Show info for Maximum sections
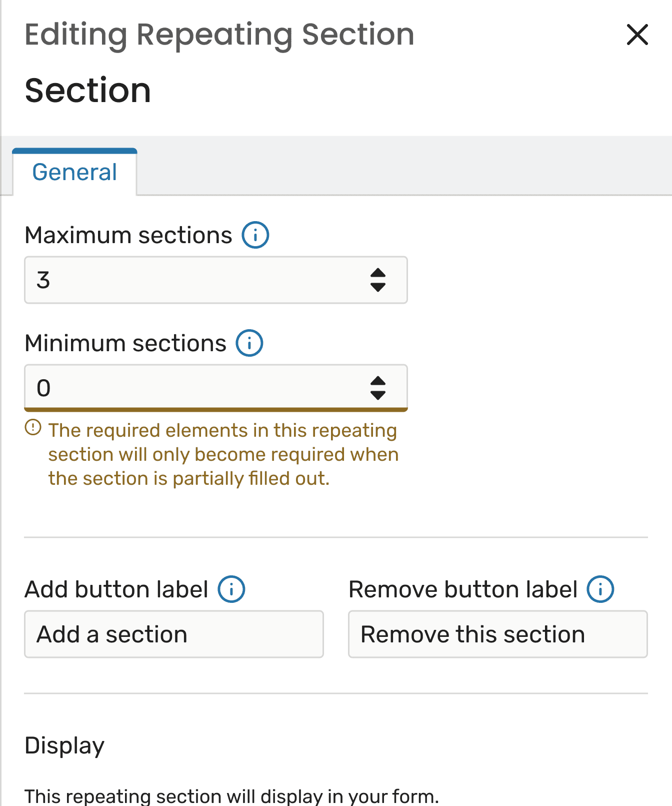This screenshot has width=672, height=806. click(255, 235)
